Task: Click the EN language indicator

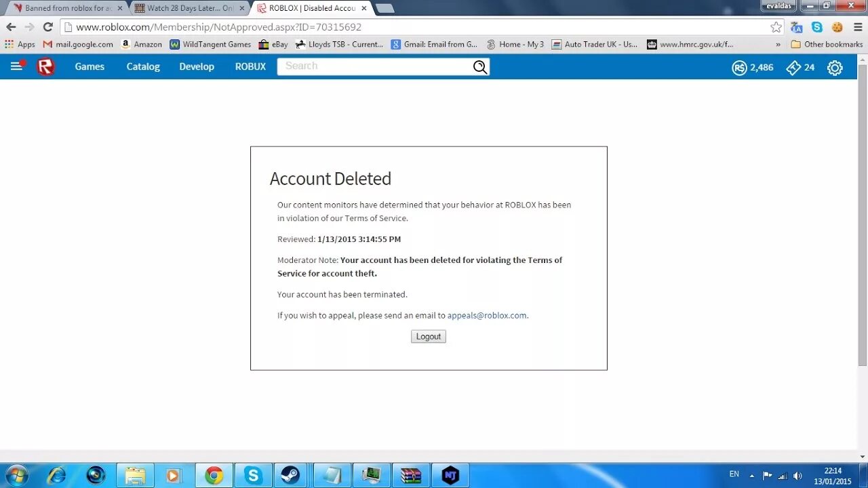Action: 734,474
